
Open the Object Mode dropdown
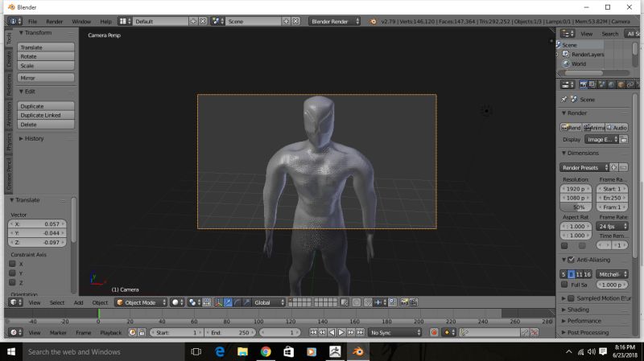[x=140, y=302]
